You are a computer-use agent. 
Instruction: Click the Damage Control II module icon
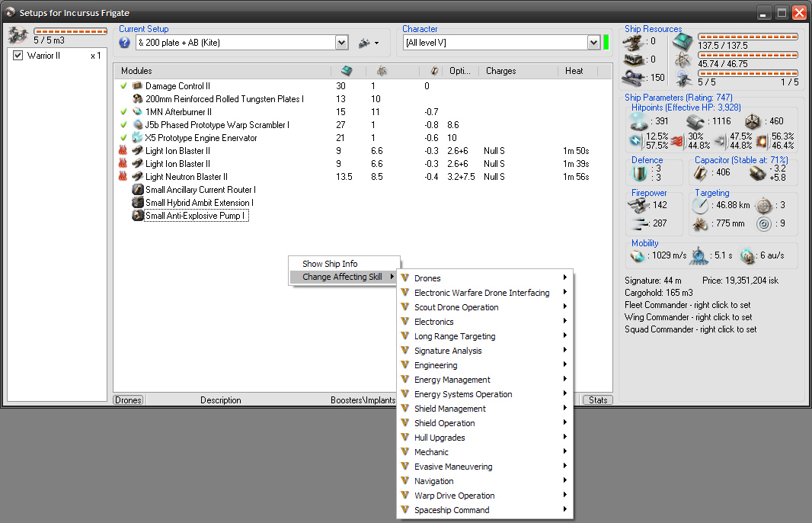tap(138, 86)
